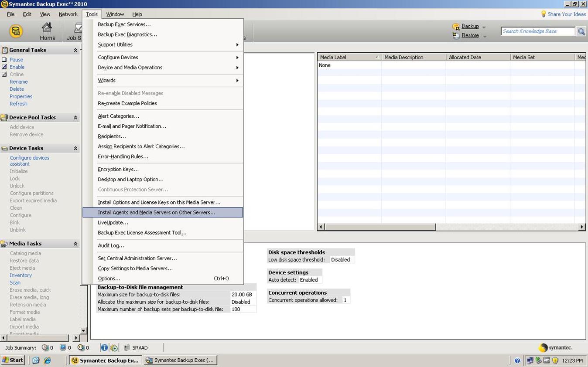Expand Device and Media Operations submenu
The width and height of the screenshot is (588, 367).
[x=237, y=68]
